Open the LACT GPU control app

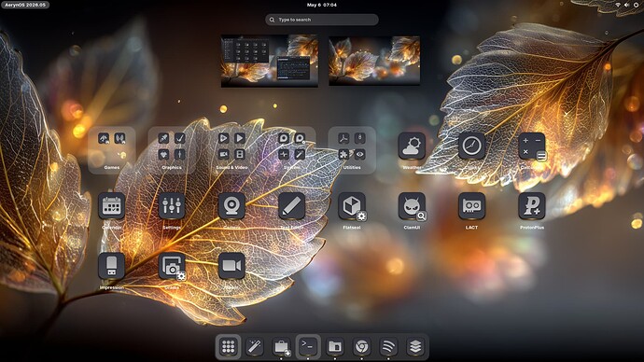pos(471,206)
